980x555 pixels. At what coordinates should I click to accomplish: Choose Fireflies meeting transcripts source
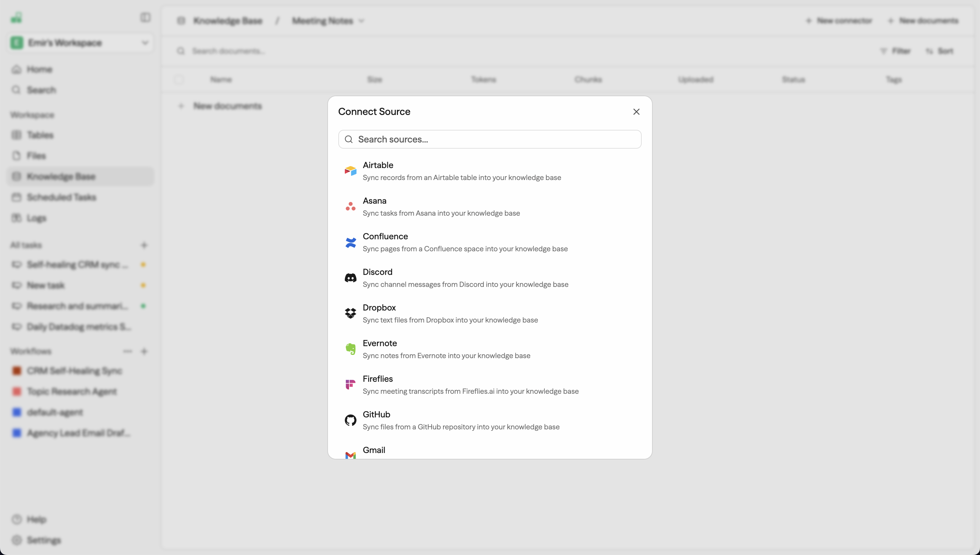coord(470,385)
